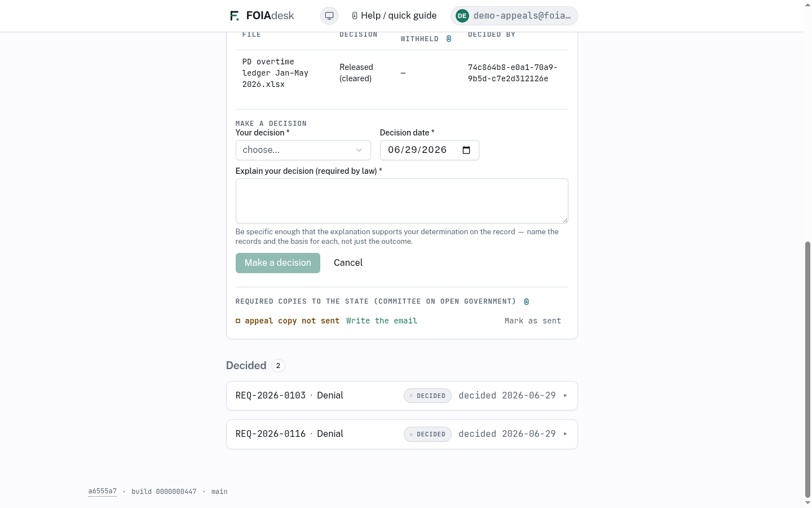Click the a6555a7 commit hash link
The width and height of the screenshot is (812, 508).
click(103, 492)
